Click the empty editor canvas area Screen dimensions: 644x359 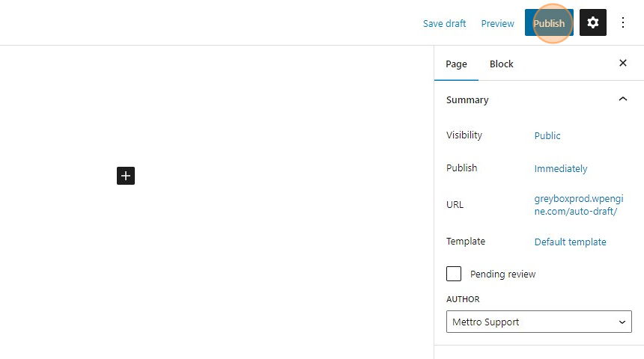pyautogui.click(x=225, y=262)
